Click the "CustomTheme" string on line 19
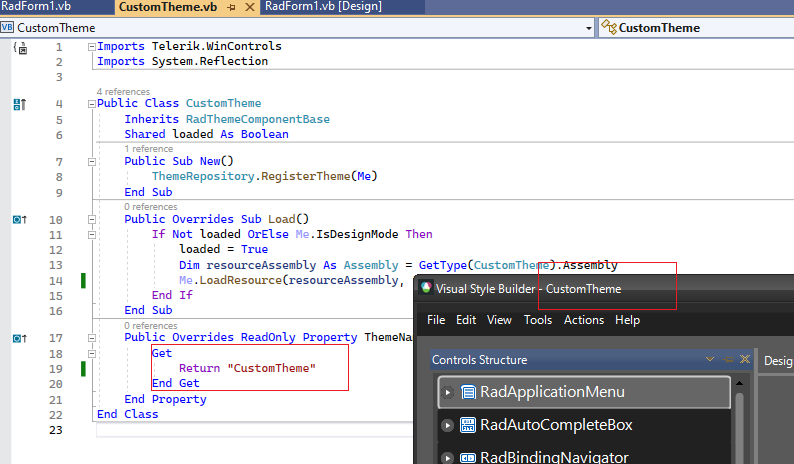 tap(271, 368)
